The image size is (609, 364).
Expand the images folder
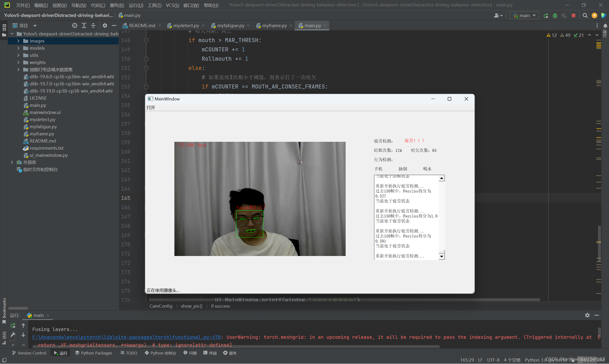click(x=18, y=41)
